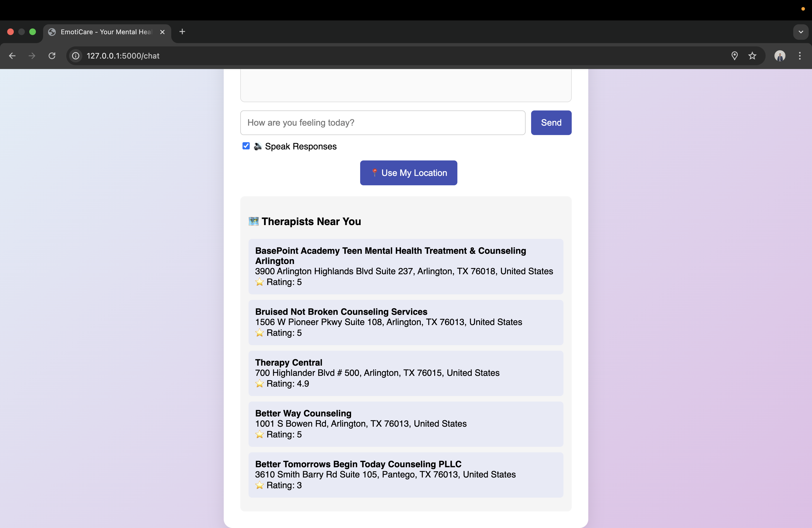
Task: Open a new browser tab
Action: point(182,32)
